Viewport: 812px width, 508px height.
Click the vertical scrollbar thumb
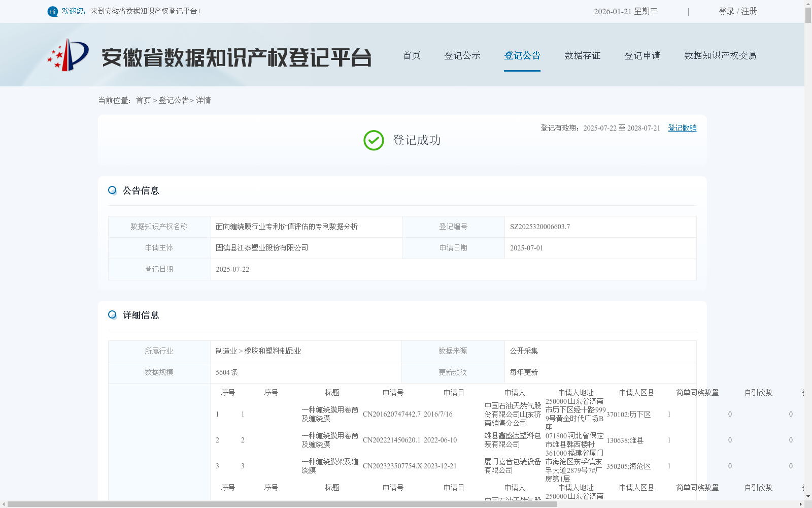click(x=808, y=15)
